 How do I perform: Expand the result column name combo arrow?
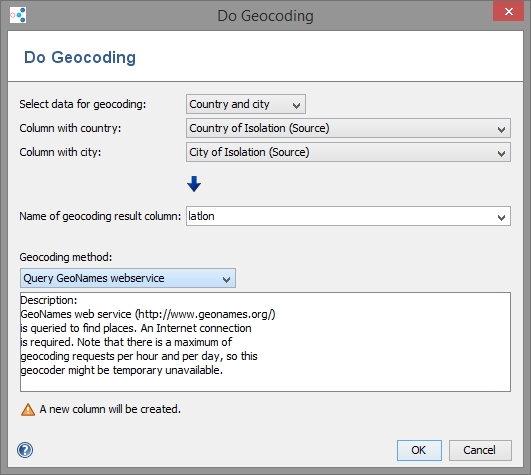click(502, 217)
